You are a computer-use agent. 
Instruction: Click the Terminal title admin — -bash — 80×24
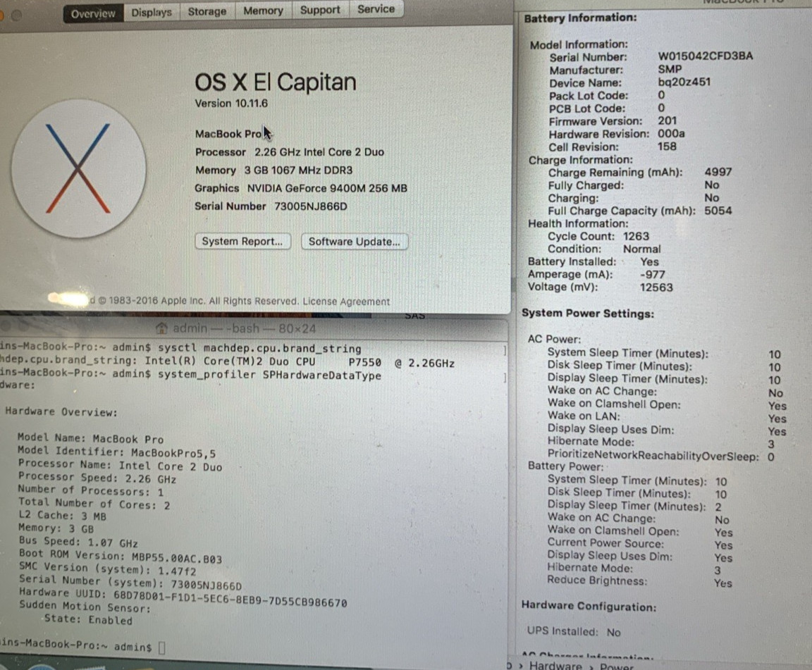click(x=244, y=328)
